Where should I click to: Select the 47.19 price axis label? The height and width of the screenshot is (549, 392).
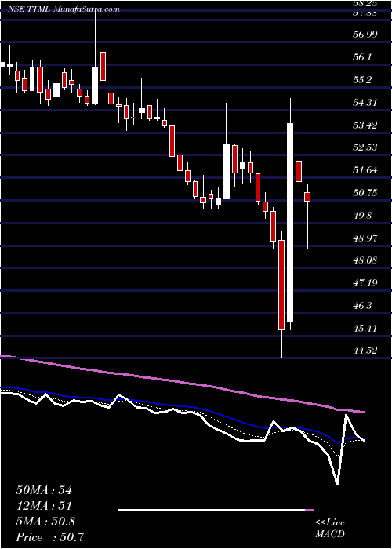tap(366, 282)
